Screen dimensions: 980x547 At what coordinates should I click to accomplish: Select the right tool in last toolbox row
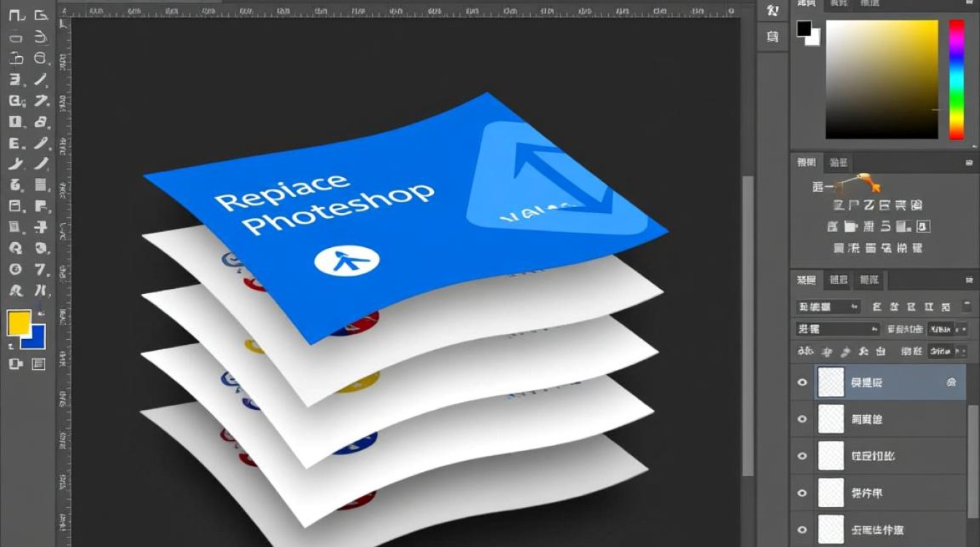click(41, 290)
